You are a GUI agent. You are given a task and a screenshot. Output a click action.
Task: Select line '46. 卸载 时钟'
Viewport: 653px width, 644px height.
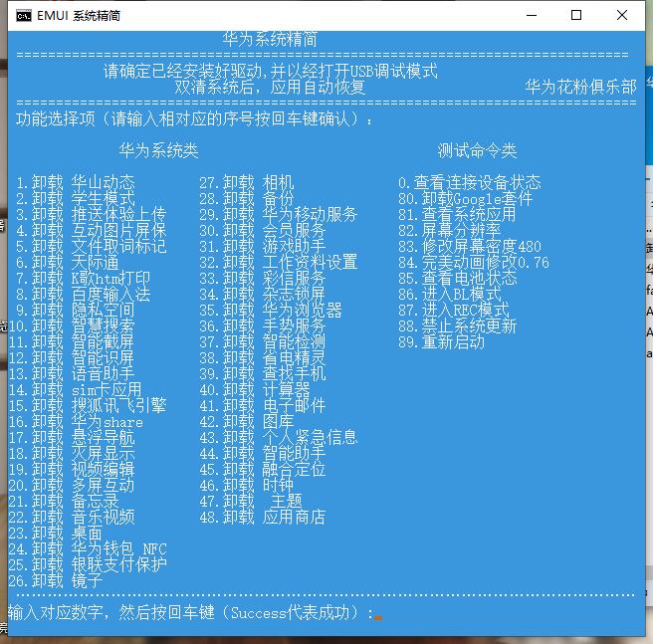click(x=247, y=486)
